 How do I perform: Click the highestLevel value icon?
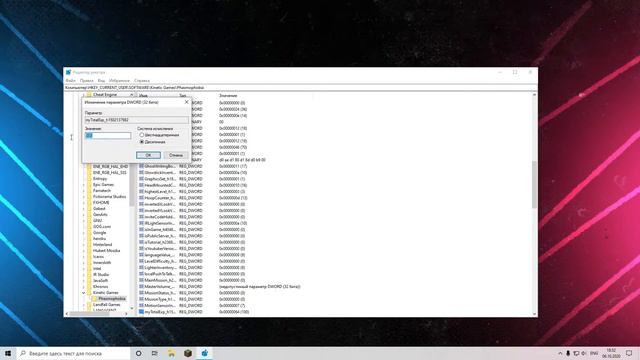pos(141,191)
